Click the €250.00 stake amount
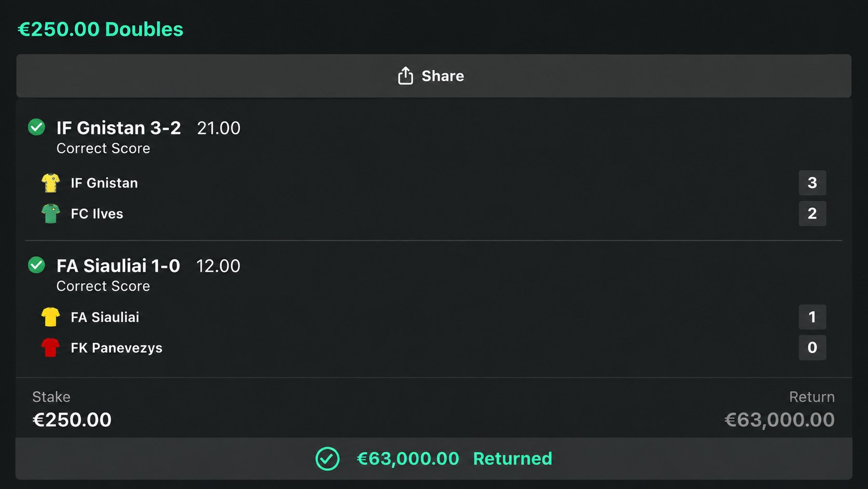 tap(72, 420)
